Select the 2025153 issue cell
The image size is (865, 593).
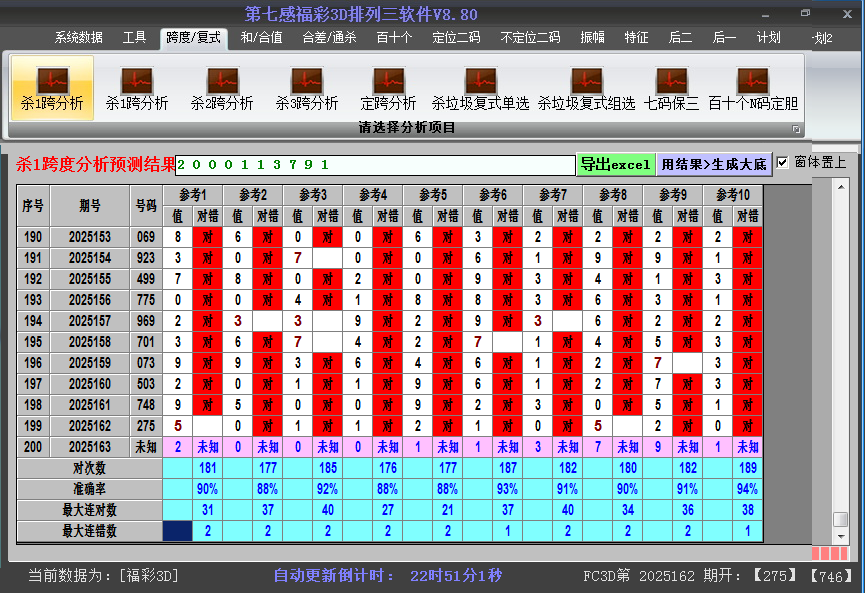90,237
